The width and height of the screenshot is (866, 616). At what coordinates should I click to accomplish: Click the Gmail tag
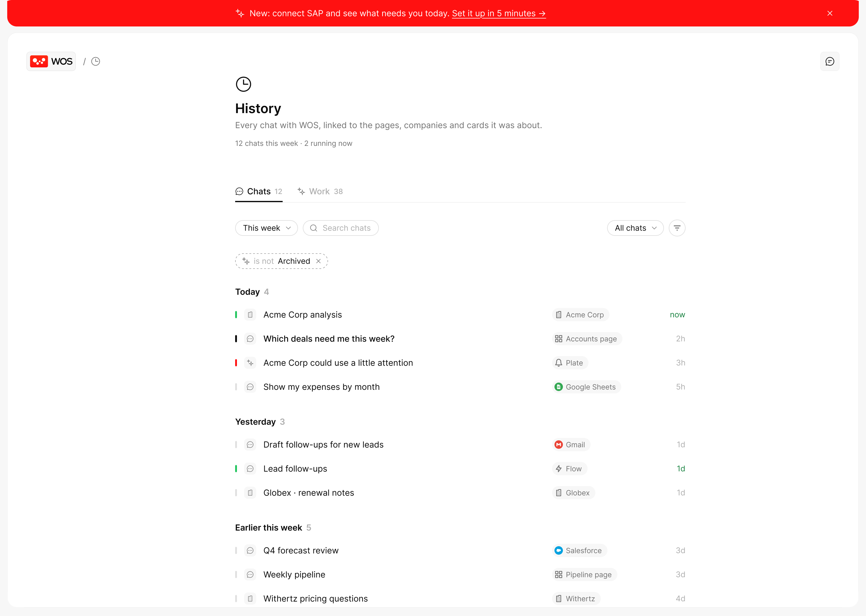coord(571,445)
